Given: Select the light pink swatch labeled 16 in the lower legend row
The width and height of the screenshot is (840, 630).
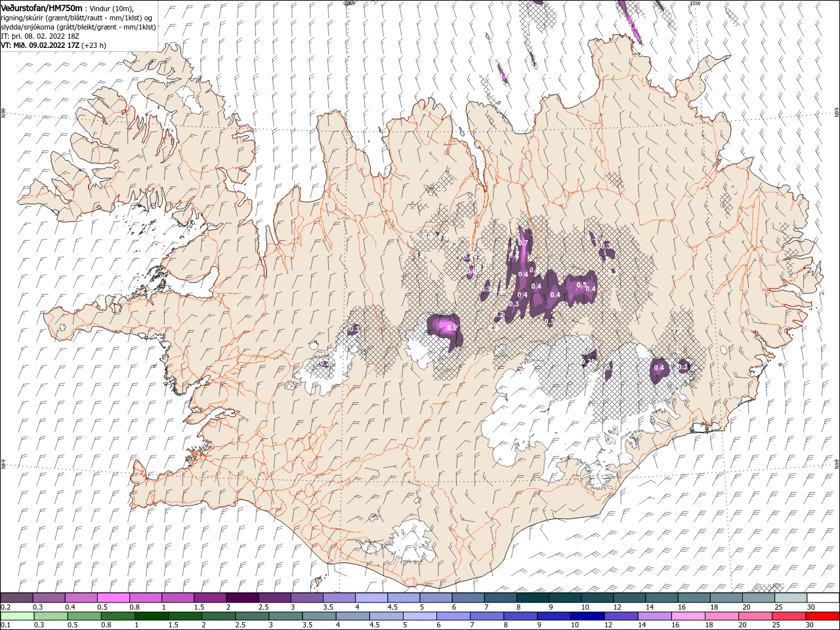Looking at the screenshot, I should click(x=687, y=616).
